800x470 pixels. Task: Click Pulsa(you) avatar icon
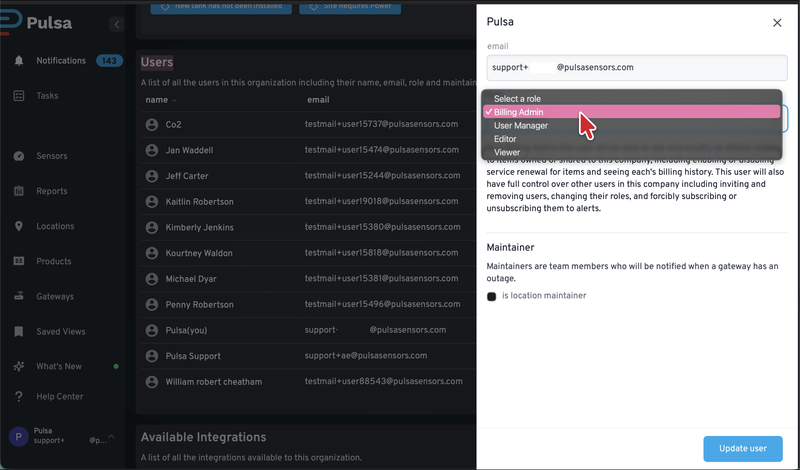pos(152,330)
